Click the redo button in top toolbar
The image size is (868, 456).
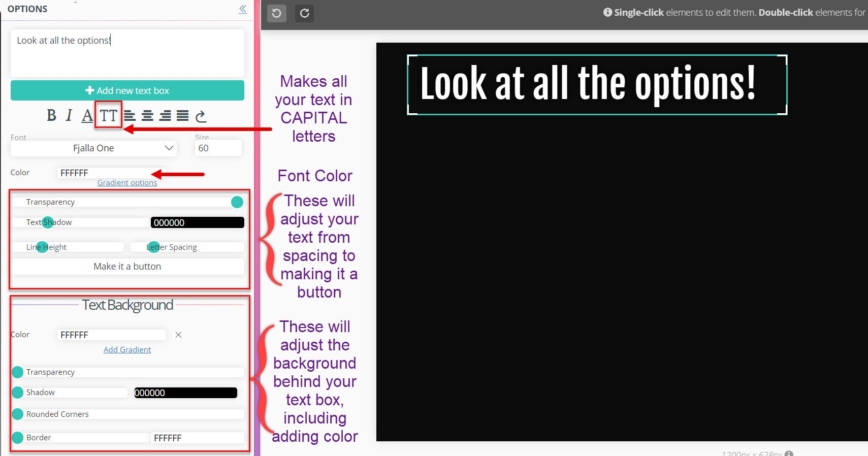click(304, 13)
